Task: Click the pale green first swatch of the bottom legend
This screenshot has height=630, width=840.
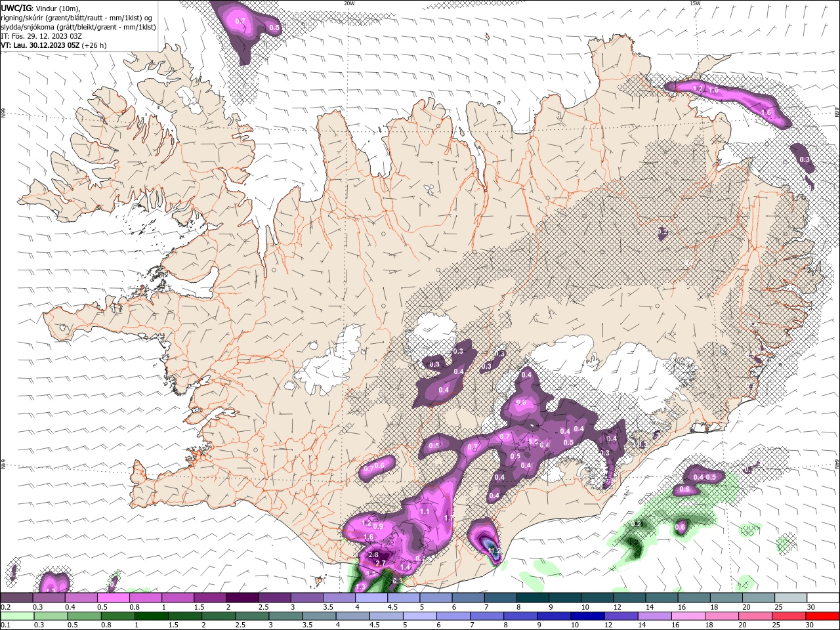Action: coord(16,616)
